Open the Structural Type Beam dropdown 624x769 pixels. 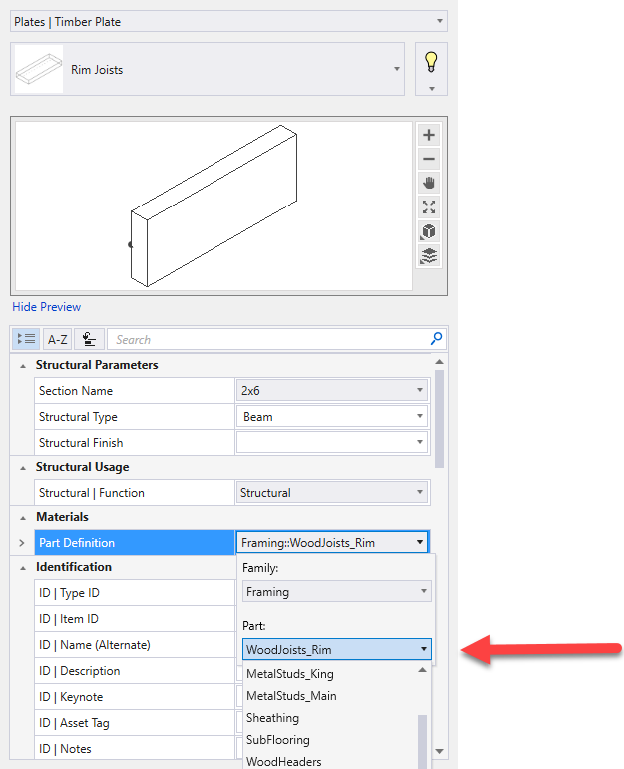[332, 417]
